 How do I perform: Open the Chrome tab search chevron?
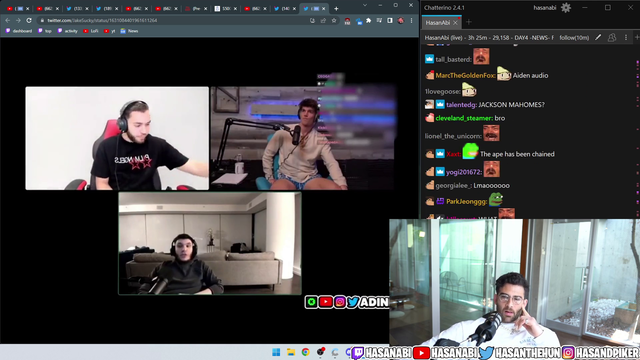365,5
